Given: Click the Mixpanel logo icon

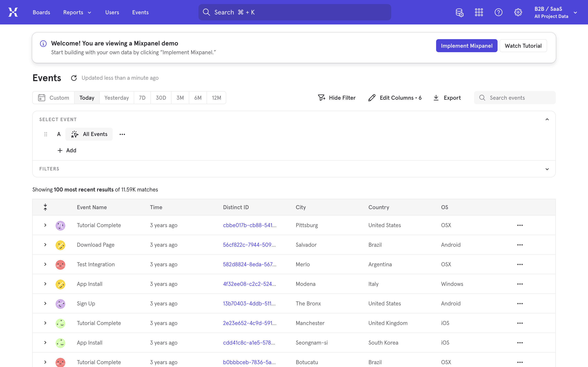Looking at the screenshot, I should 13,12.
